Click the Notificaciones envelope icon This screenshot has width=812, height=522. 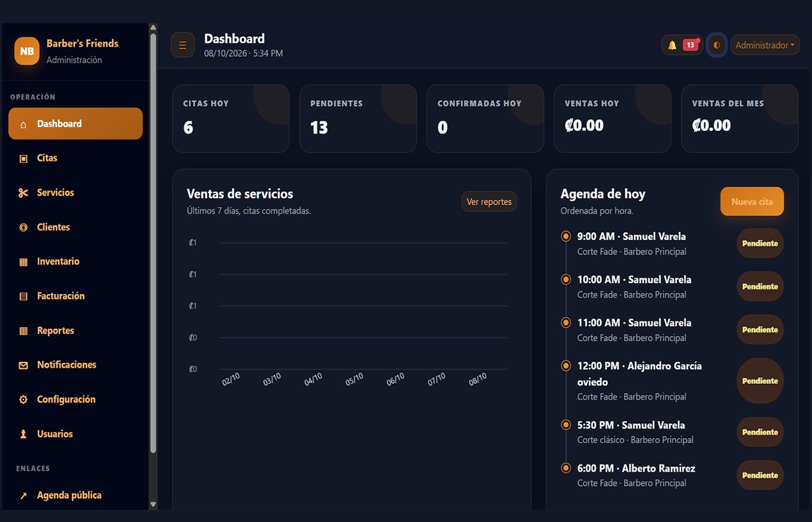coord(23,365)
